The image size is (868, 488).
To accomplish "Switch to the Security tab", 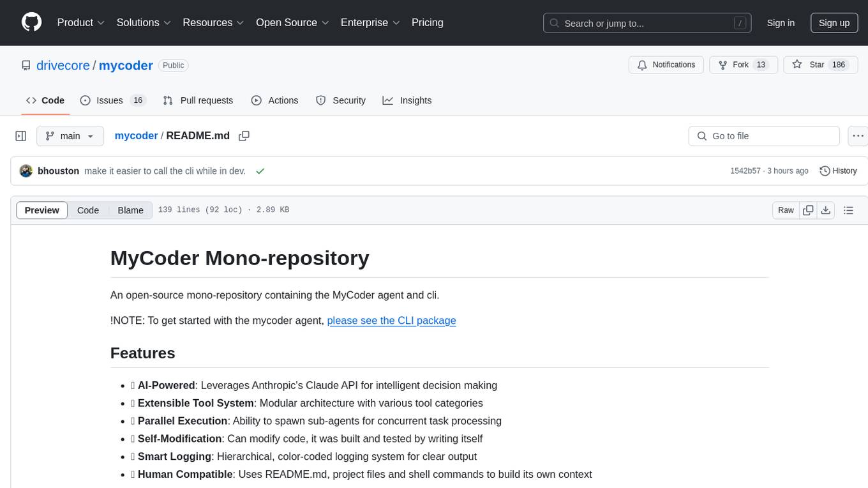I will (x=341, y=100).
